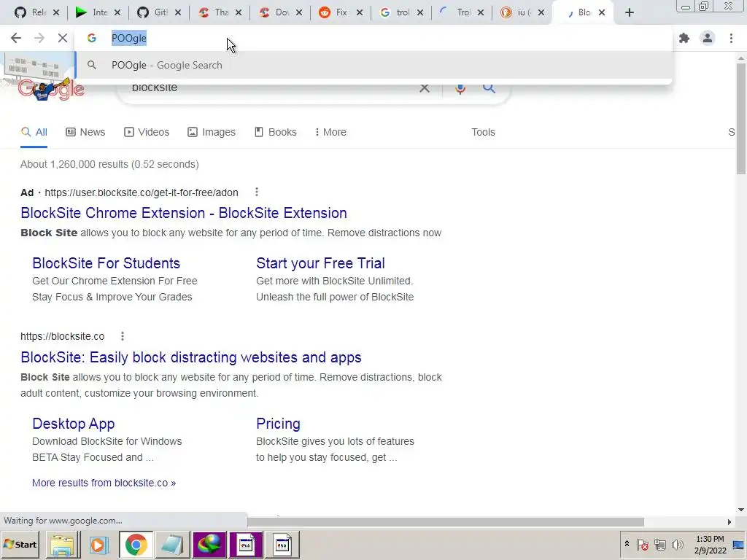747x560 pixels.
Task: Open the Internet Download Manager taskbar icon
Action: pos(209,545)
